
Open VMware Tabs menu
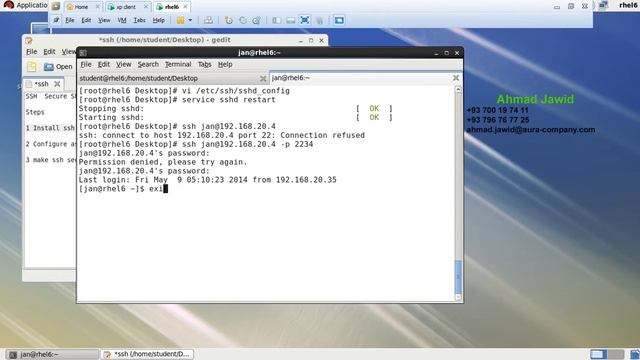[140, 20]
